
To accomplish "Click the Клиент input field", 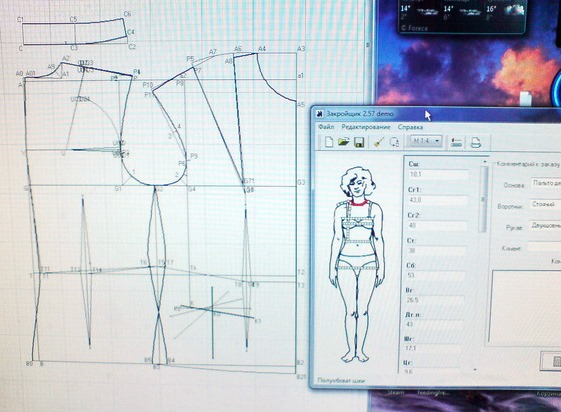I will pos(544,247).
